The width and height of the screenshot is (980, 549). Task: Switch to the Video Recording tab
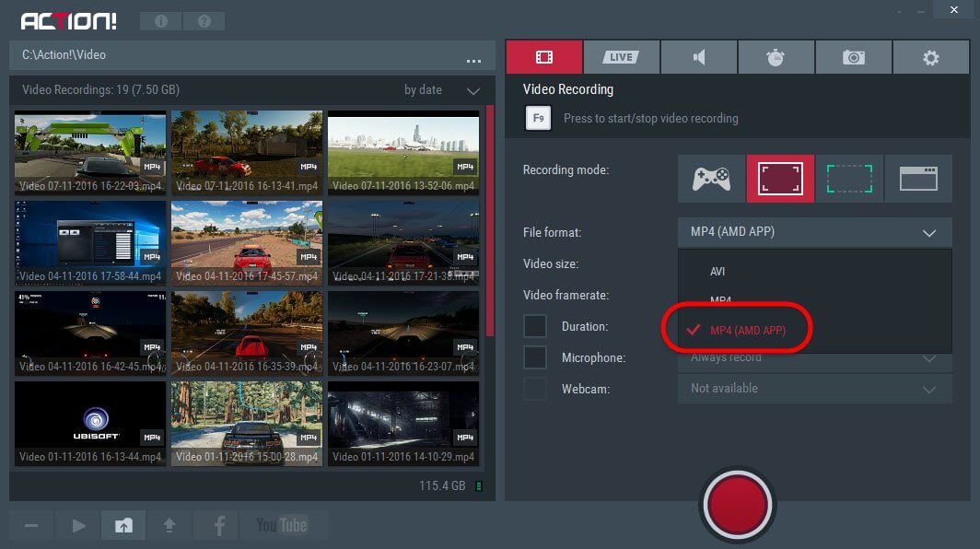[543, 56]
